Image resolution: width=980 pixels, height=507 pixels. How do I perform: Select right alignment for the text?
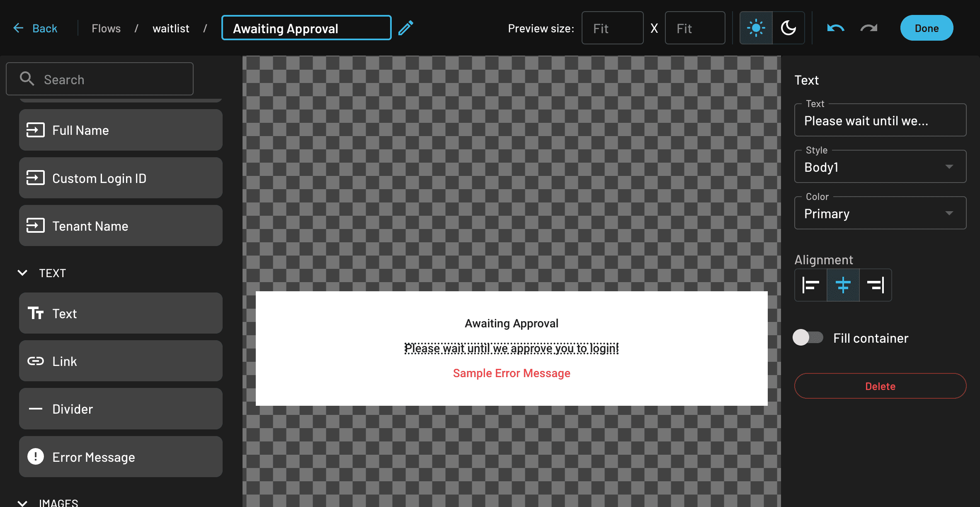click(x=875, y=285)
